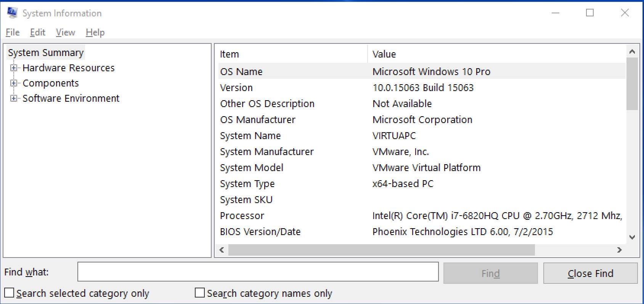644x304 pixels.
Task: Click the vertical scrollbar thumb
Action: tap(632, 84)
